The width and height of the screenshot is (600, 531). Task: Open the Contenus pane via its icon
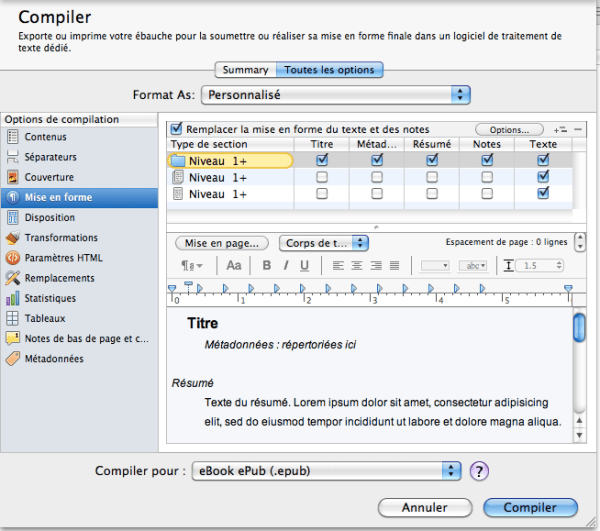(13, 137)
